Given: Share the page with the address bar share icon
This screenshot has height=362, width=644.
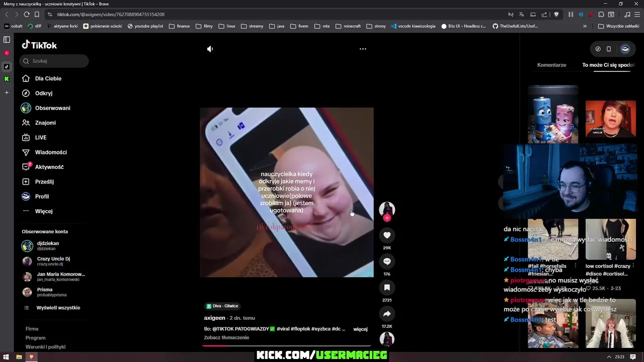Looking at the screenshot, I should [544, 15].
